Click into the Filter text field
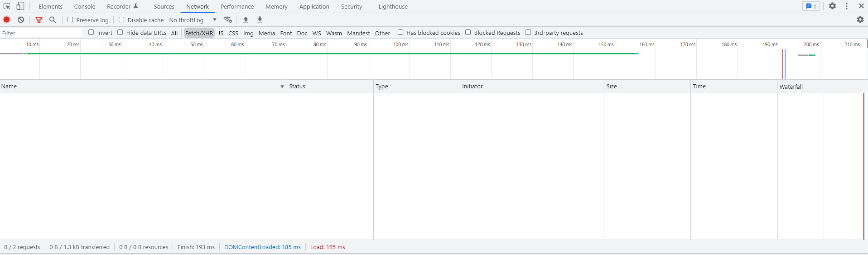Screen dimensions: 868x255 click(41, 33)
